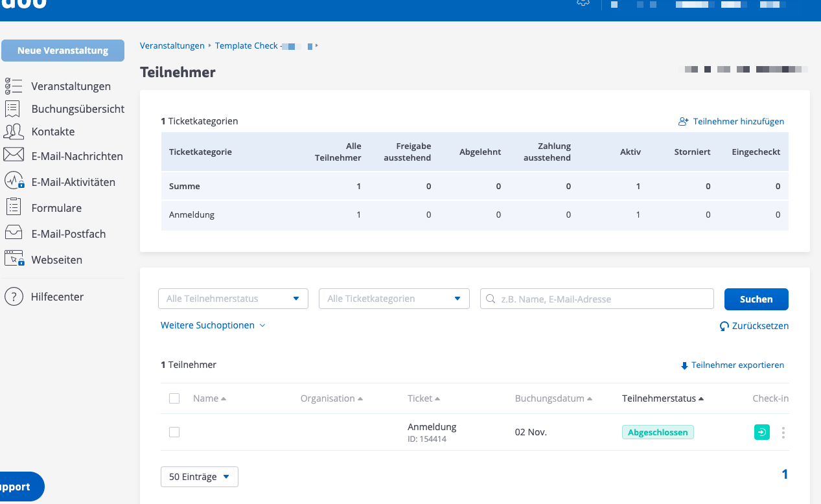Change the 50 Einträge page size dropdown
Image resolution: width=821 pixels, height=504 pixels.
coord(199,477)
